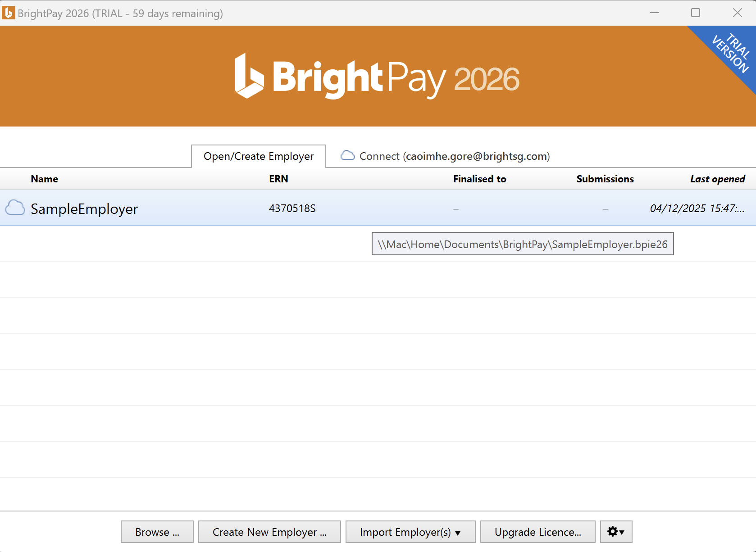756x552 pixels.
Task: Click the BrightPay 2026 banner logo
Action: [378, 77]
